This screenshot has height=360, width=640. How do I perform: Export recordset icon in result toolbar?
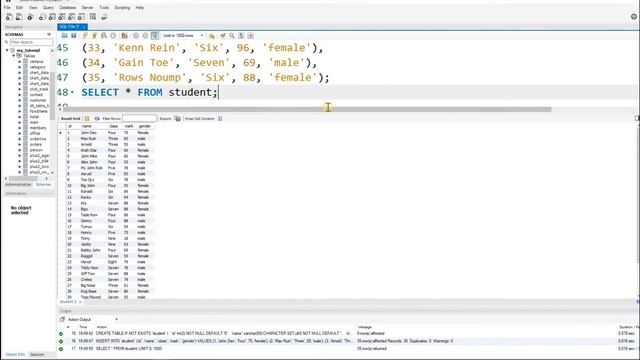pos(178,119)
